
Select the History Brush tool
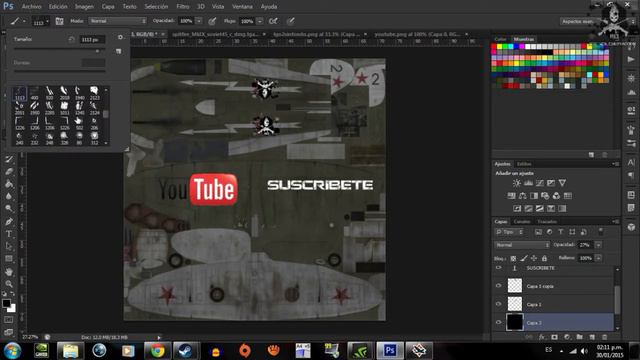[x=9, y=160]
